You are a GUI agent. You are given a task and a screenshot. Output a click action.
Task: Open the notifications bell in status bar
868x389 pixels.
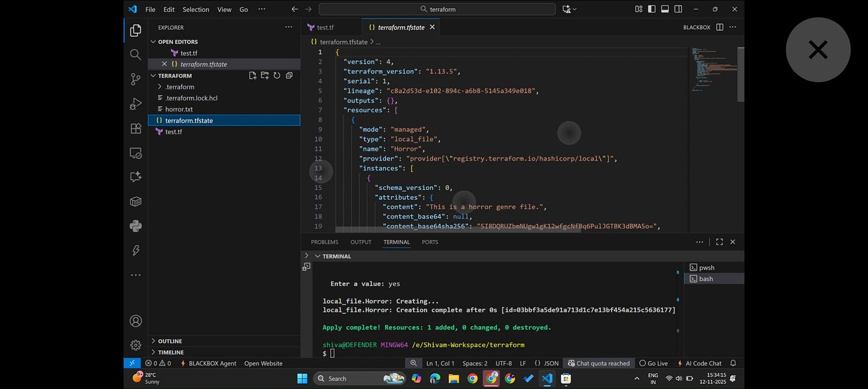pos(733,363)
